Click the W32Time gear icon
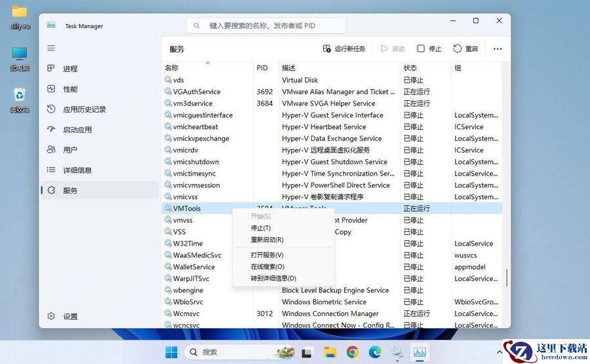This screenshot has width=590, height=364. (x=168, y=243)
